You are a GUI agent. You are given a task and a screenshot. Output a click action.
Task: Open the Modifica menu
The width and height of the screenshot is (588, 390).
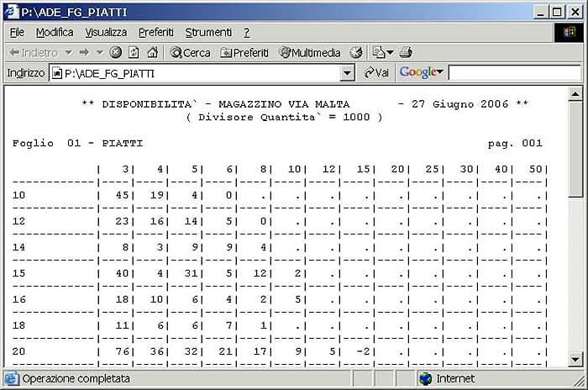tap(55, 32)
